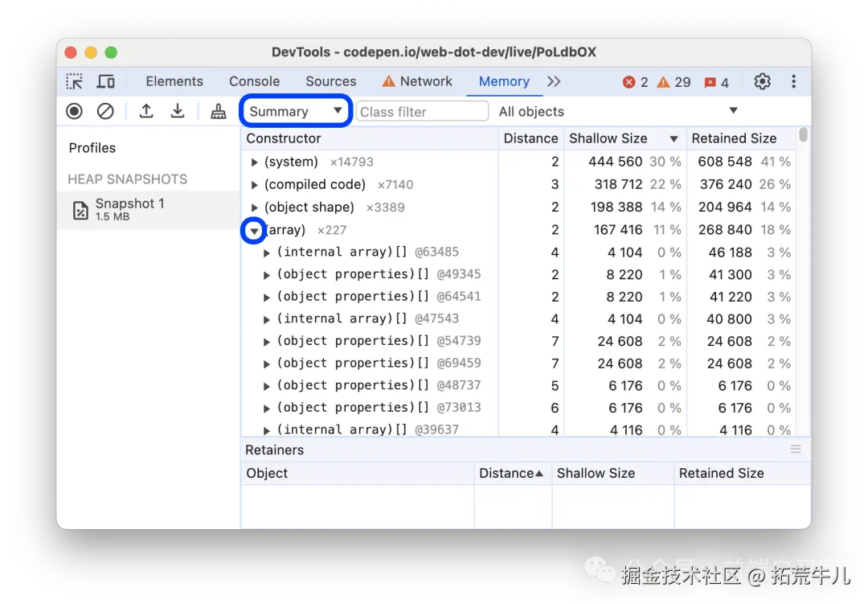Click the 318 712 shallow size cell
Viewport: 868px width, 604px height.
(618, 184)
